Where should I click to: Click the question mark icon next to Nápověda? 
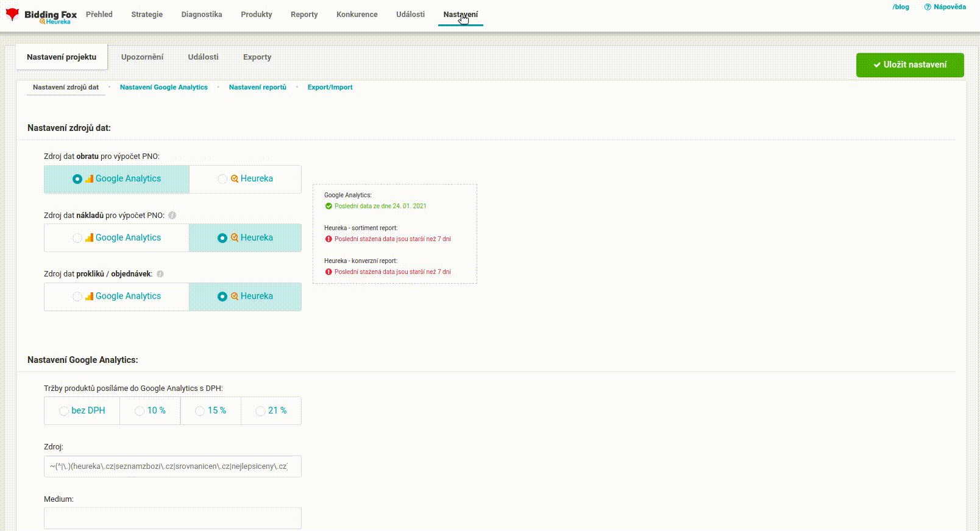(928, 7)
